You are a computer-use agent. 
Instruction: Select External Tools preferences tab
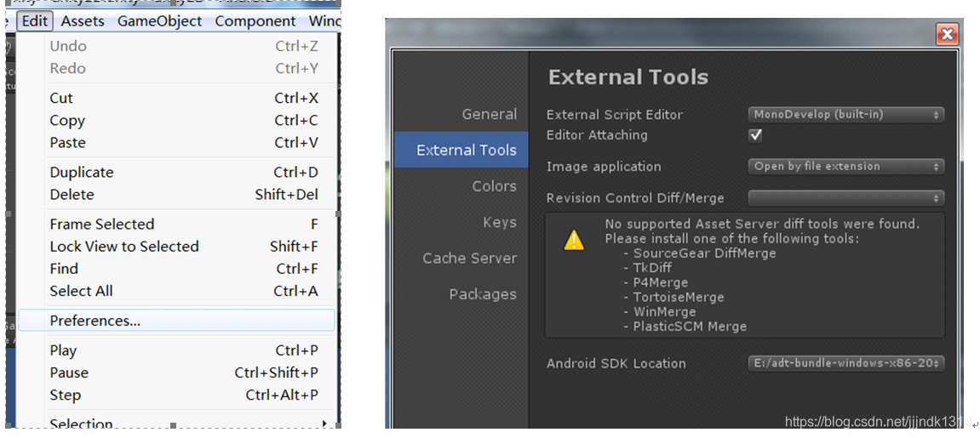click(x=461, y=151)
